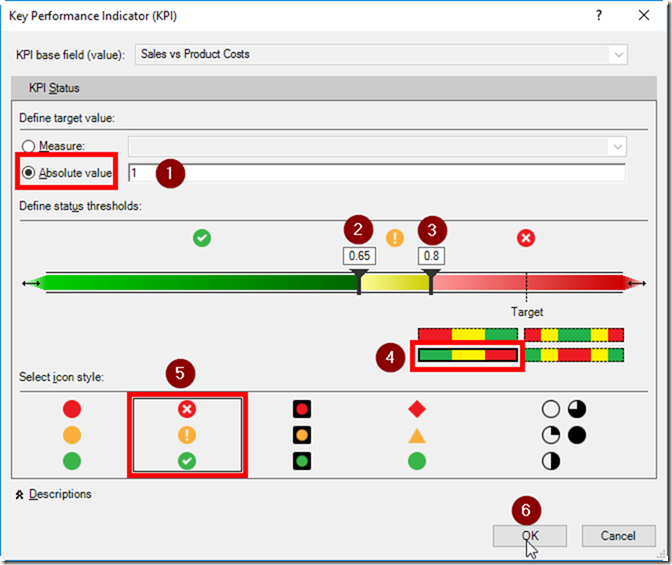Close the KPI dialog

point(644,15)
